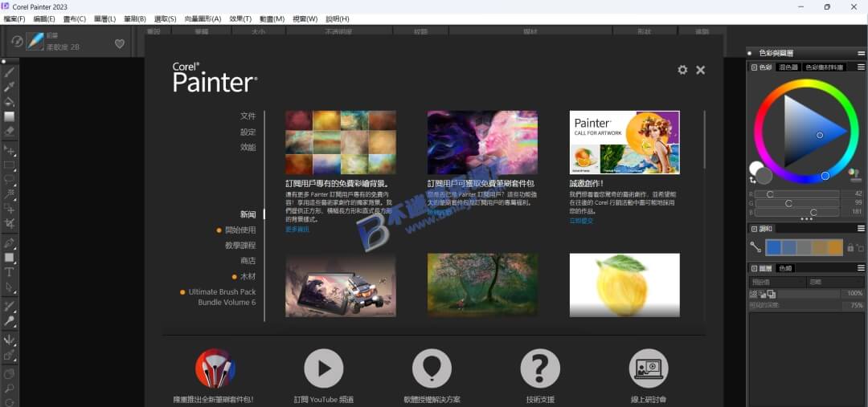Image resolution: width=868 pixels, height=407 pixels.
Task: Select the Lasso tool
Action: (x=10, y=180)
